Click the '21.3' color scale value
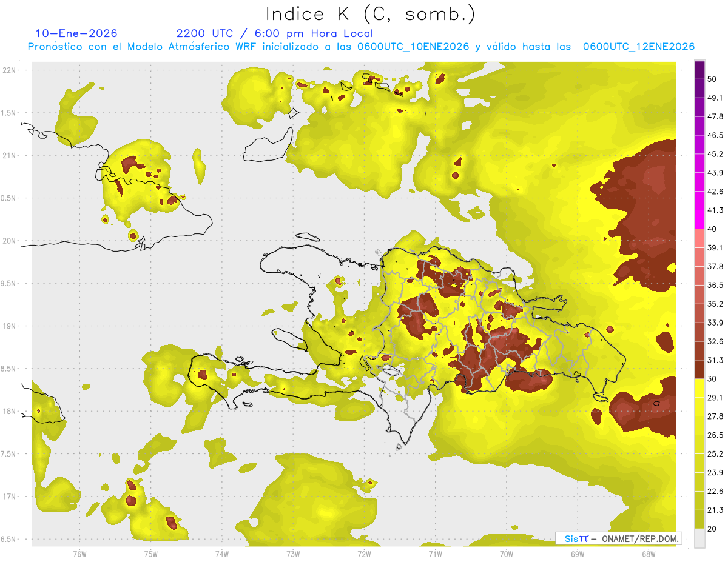This screenshot has height=562, width=728. pos(715,510)
